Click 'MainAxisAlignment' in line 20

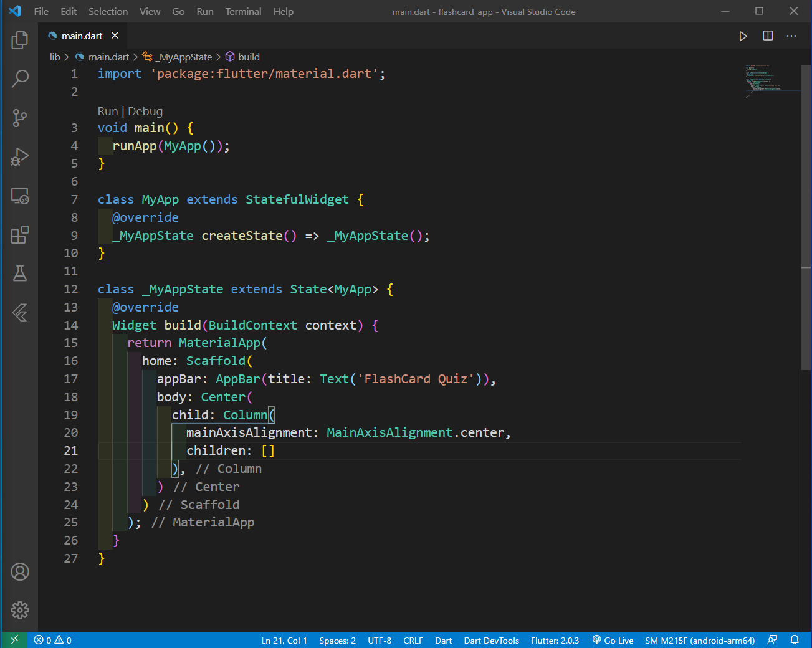pos(389,432)
